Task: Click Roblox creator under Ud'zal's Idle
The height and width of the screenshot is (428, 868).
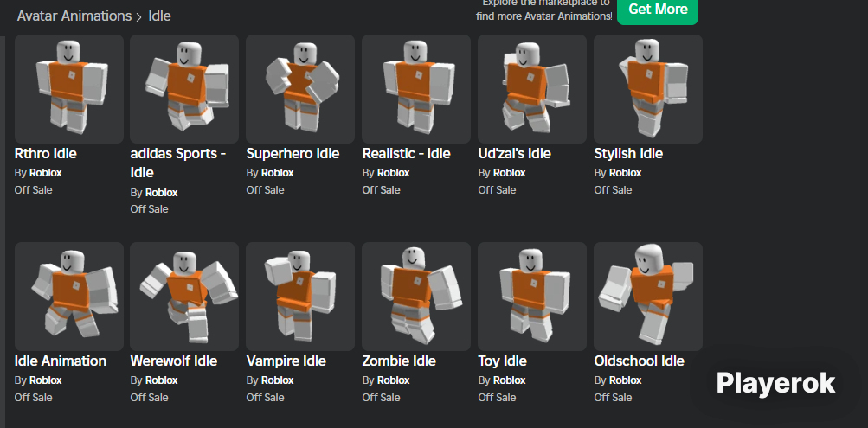Action: (x=509, y=173)
